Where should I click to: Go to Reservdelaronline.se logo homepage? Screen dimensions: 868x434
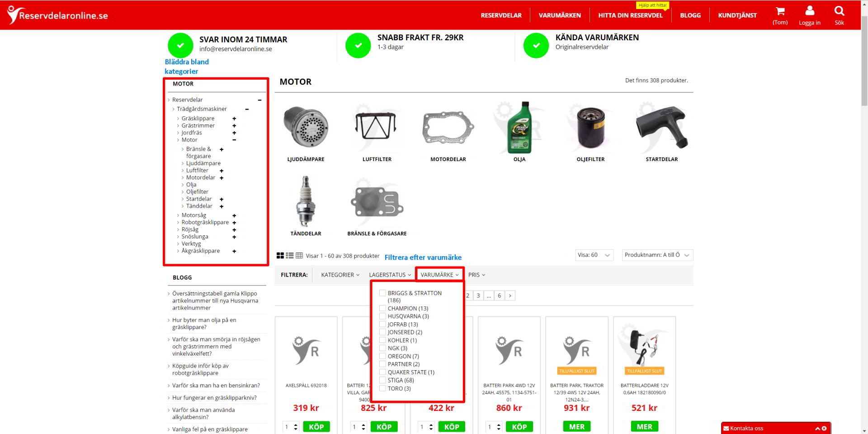point(57,15)
